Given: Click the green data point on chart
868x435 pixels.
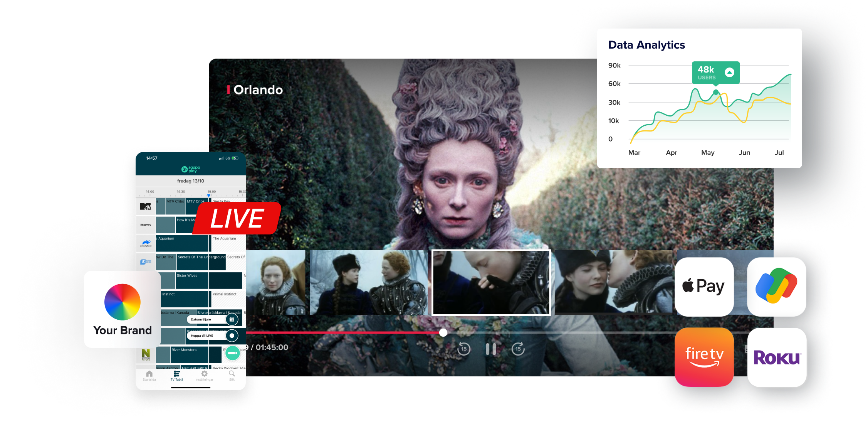Looking at the screenshot, I should point(716,92).
